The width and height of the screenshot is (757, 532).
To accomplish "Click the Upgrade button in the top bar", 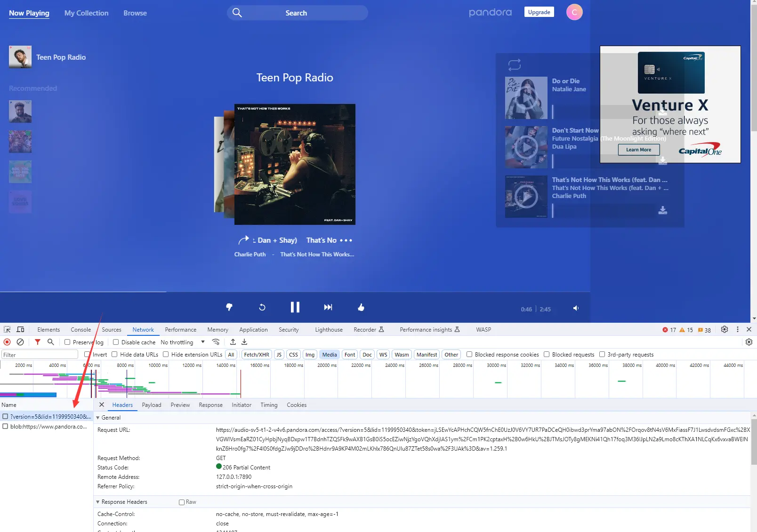I will [x=539, y=12].
